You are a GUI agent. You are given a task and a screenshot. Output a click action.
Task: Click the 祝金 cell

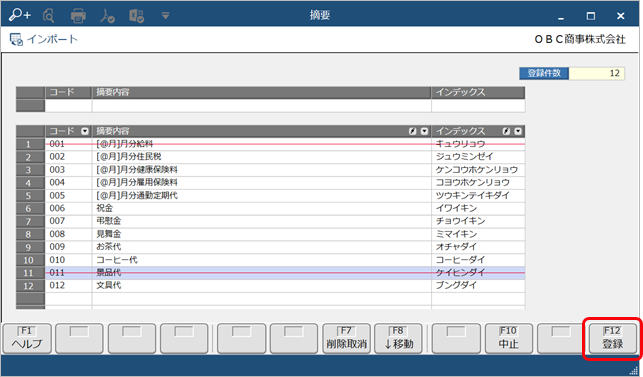coord(262,208)
